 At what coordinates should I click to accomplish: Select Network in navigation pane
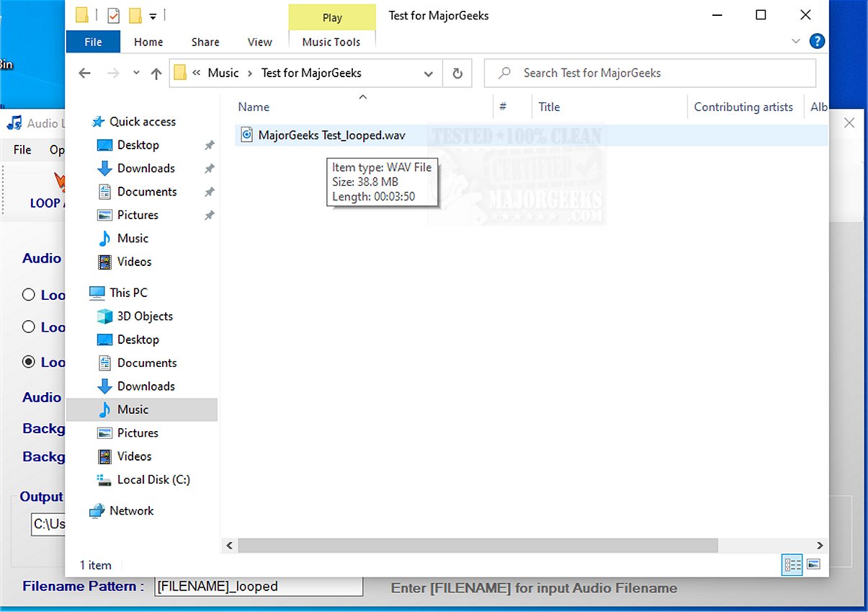(x=131, y=510)
